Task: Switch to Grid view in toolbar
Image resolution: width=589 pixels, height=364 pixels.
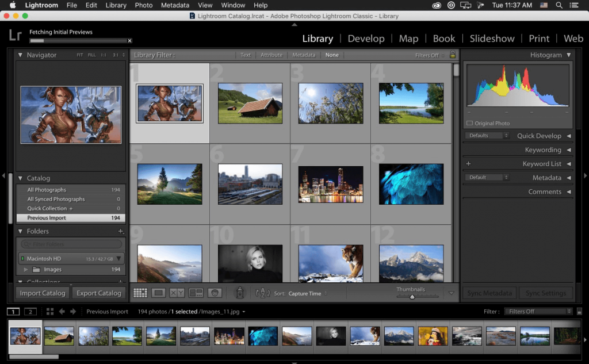Action: click(140, 293)
